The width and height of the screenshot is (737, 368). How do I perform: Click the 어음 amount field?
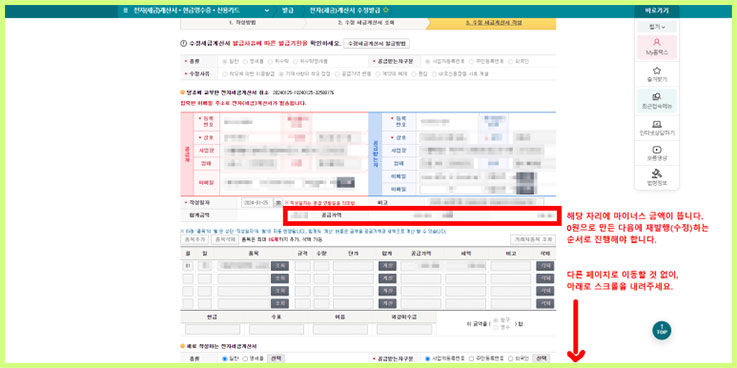tap(341, 329)
